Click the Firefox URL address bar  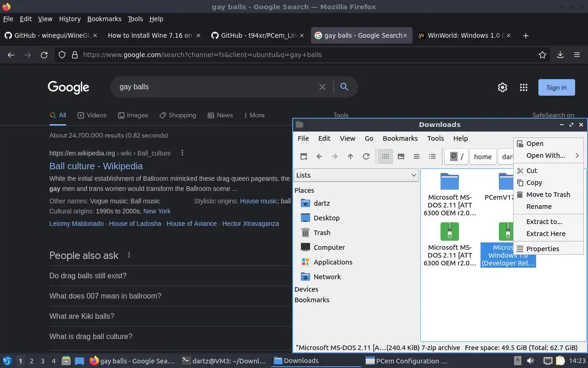click(x=303, y=55)
